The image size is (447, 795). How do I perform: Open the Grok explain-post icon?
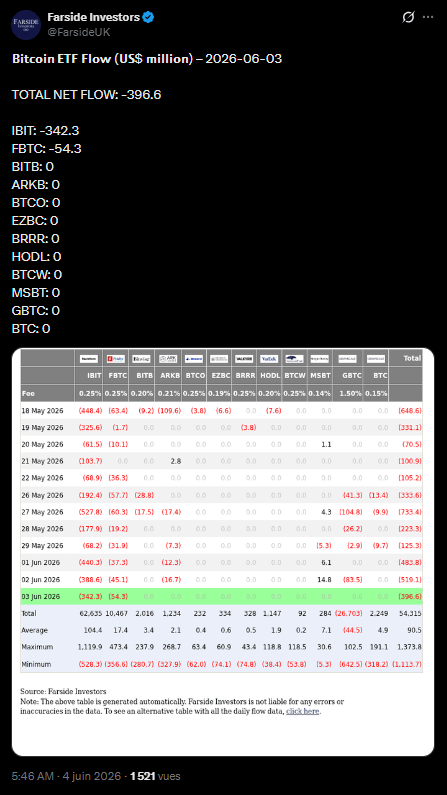pyautogui.click(x=408, y=17)
